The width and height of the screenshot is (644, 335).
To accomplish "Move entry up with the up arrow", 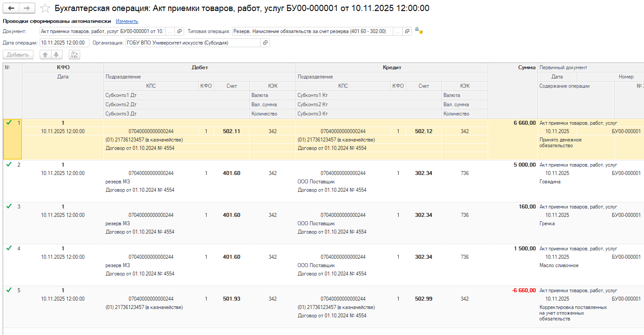I will click(45, 55).
